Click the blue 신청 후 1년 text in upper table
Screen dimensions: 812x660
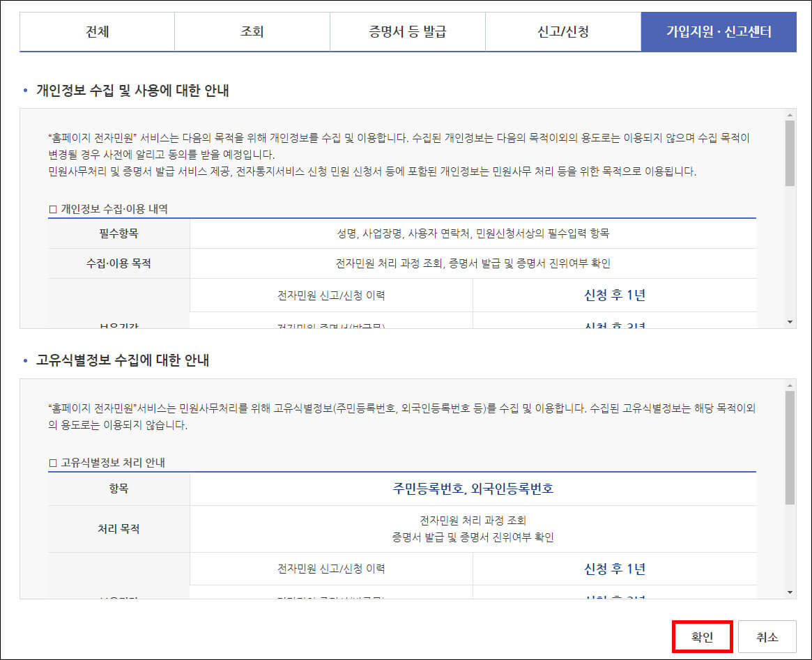point(614,294)
